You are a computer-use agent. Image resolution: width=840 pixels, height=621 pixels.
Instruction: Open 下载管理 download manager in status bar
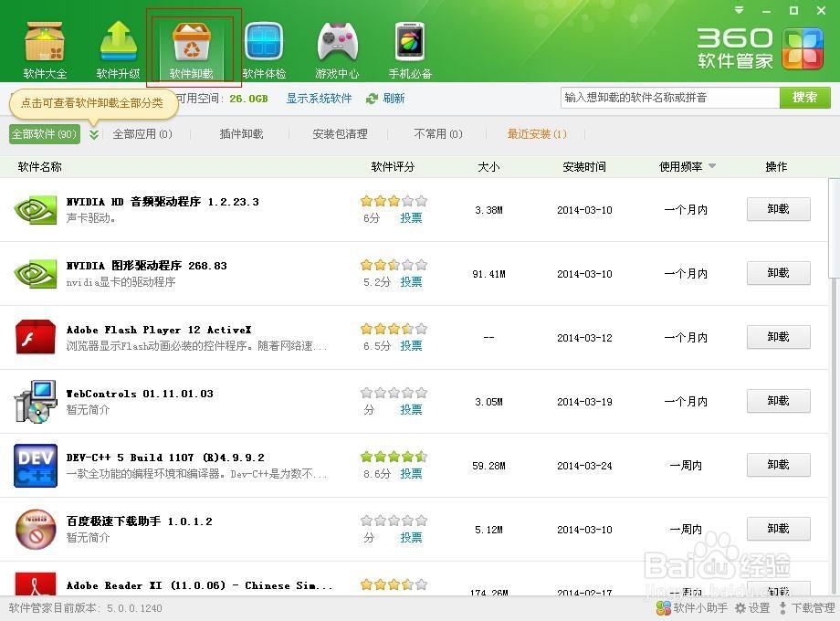807,608
